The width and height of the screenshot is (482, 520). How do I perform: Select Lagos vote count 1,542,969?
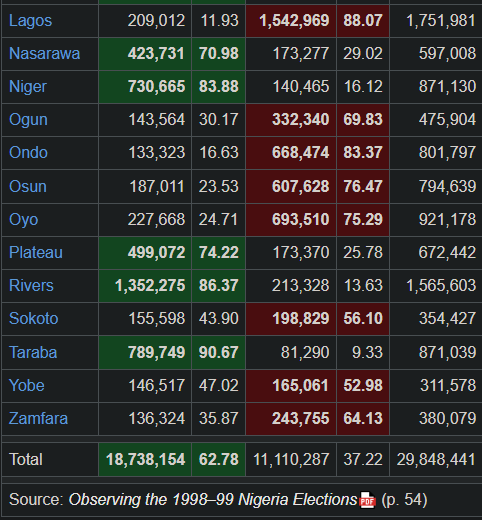[x=294, y=21]
